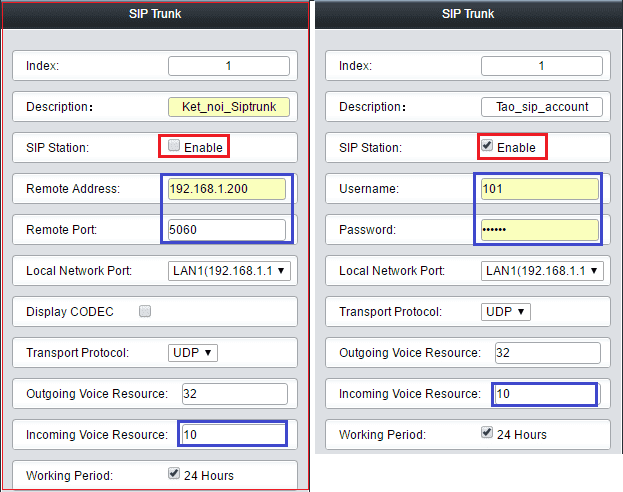
Task: Focus the Password input field
Action: [x=540, y=229]
